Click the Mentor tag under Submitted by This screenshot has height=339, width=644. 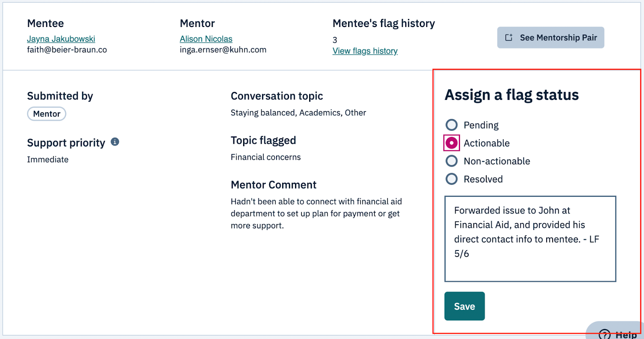47,114
